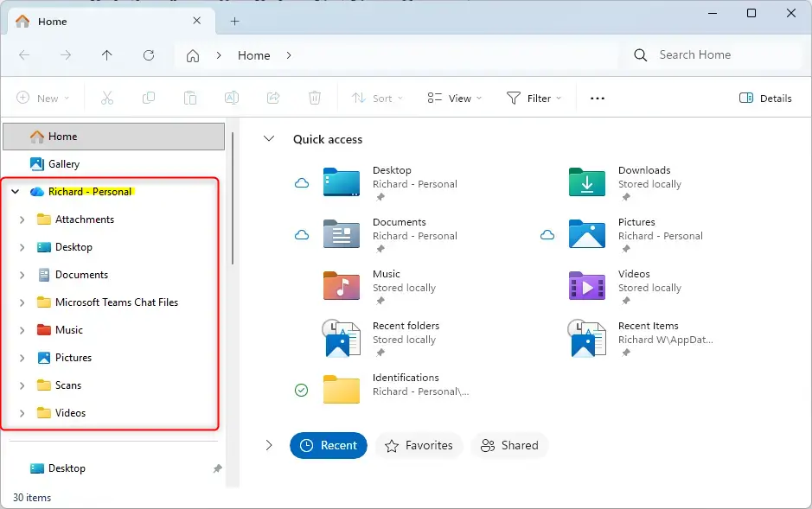
Task: Collapse the Quick access section
Action: 269,138
